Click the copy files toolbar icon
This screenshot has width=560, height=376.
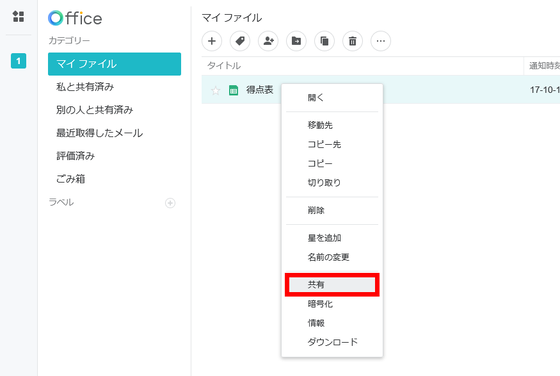[x=325, y=41]
